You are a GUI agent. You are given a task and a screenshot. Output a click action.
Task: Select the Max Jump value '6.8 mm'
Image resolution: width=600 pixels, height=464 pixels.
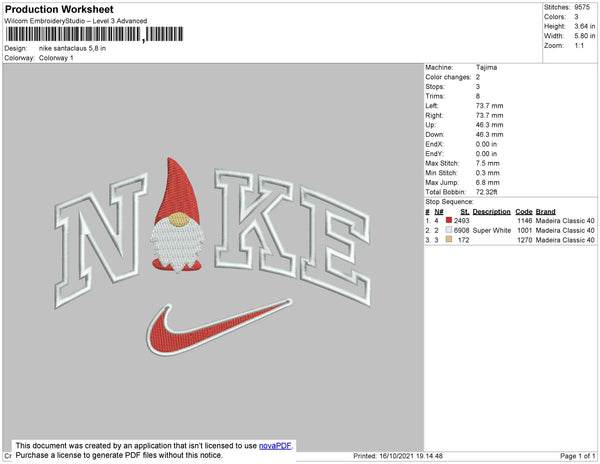(x=488, y=182)
